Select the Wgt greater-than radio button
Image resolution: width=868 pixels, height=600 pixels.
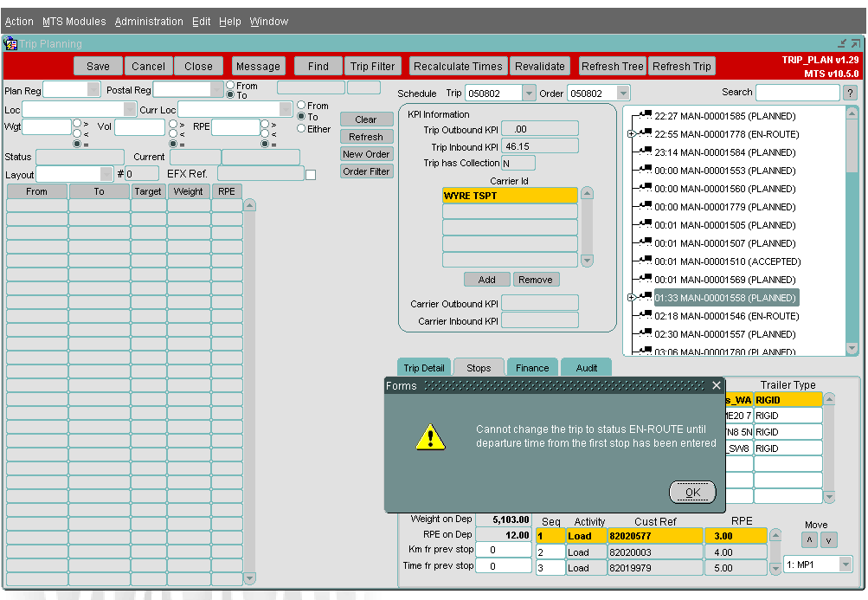[x=78, y=123]
